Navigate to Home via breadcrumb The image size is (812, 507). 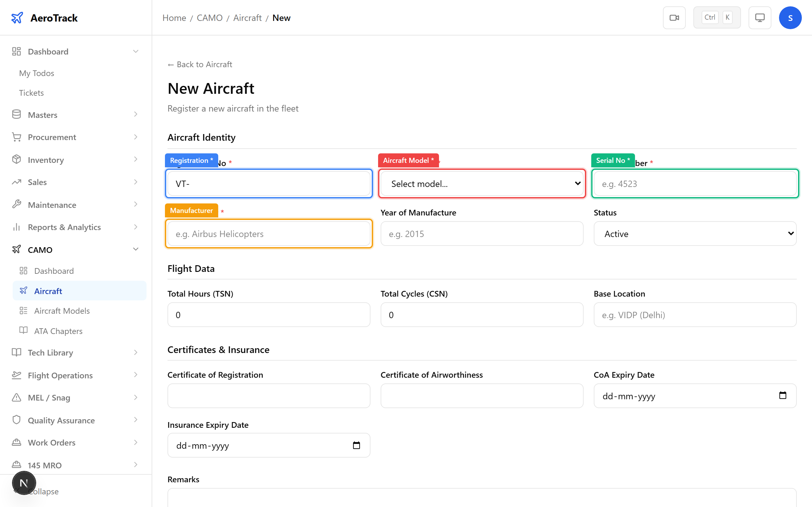tap(174, 17)
